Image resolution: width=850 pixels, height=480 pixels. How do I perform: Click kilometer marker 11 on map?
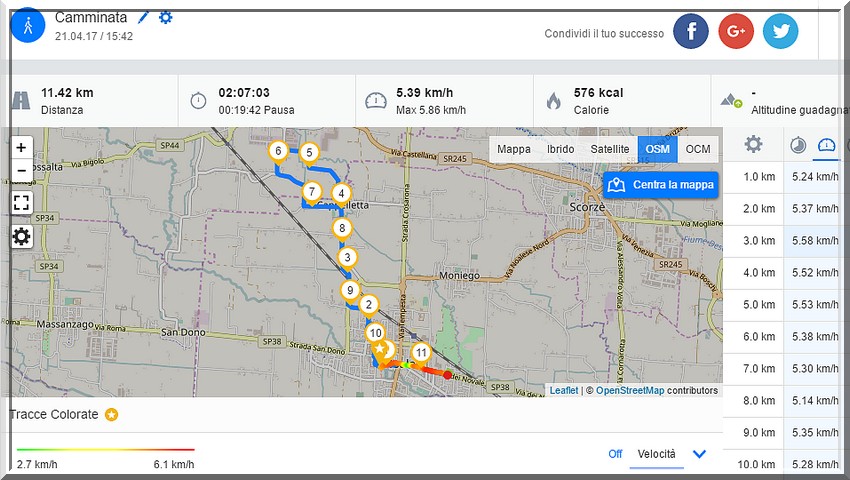(421, 354)
